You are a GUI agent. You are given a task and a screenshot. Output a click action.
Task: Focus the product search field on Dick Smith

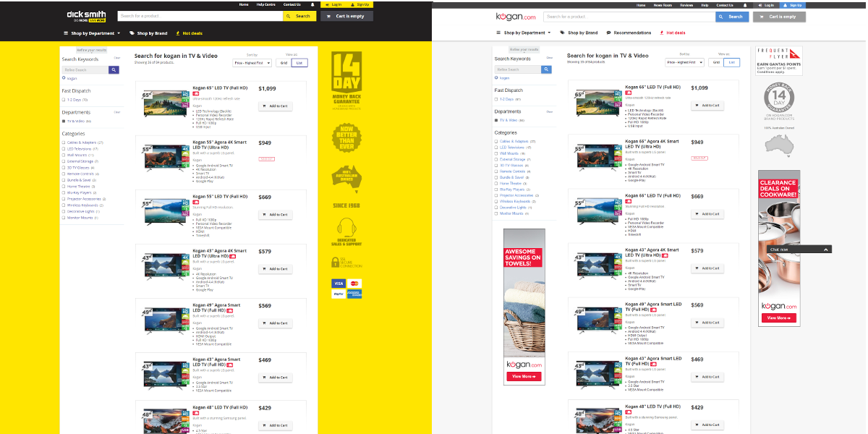200,16
